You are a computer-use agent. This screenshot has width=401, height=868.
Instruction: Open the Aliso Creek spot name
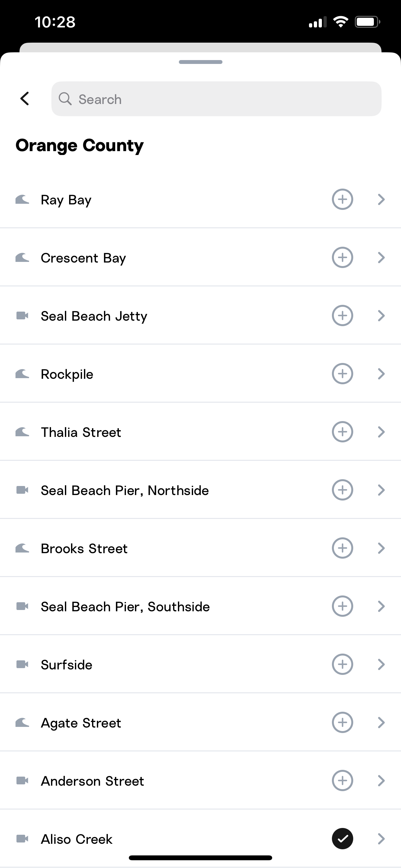coord(77,839)
